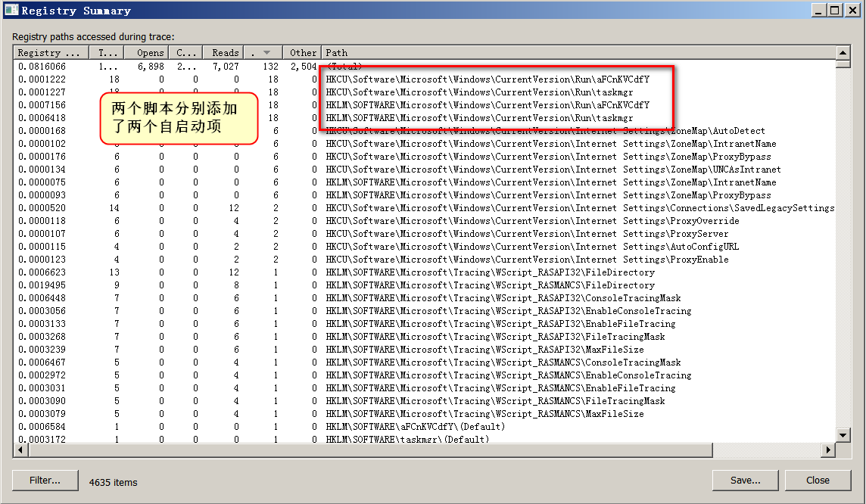Click the vertical scrollbar up arrow

(843, 53)
